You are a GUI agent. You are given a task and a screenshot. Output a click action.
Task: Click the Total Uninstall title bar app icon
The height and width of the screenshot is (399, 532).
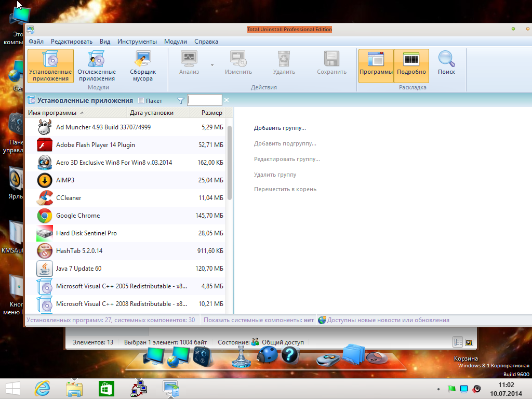(31, 30)
